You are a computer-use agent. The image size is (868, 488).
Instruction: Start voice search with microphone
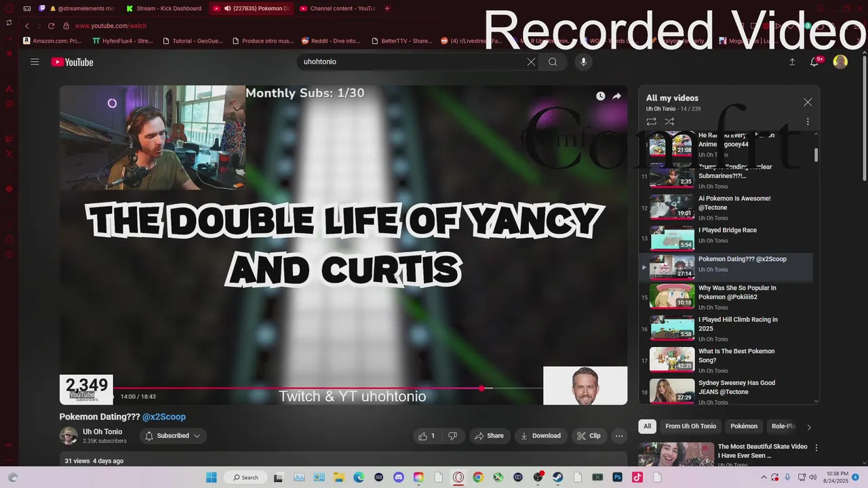click(x=583, y=62)
